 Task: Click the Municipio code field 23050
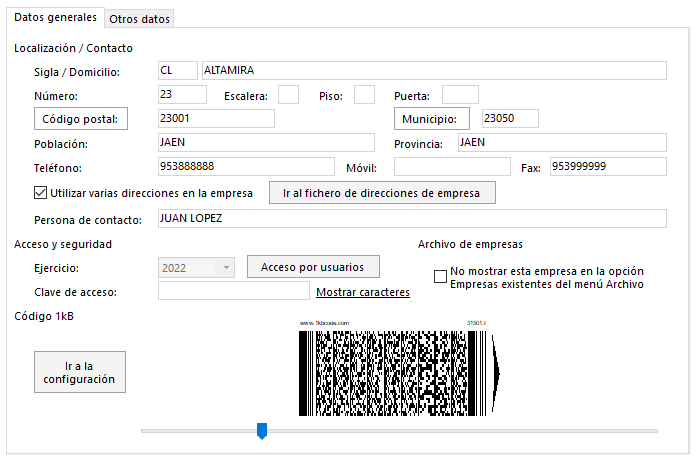pyautogui.click(x=510, y=119)
